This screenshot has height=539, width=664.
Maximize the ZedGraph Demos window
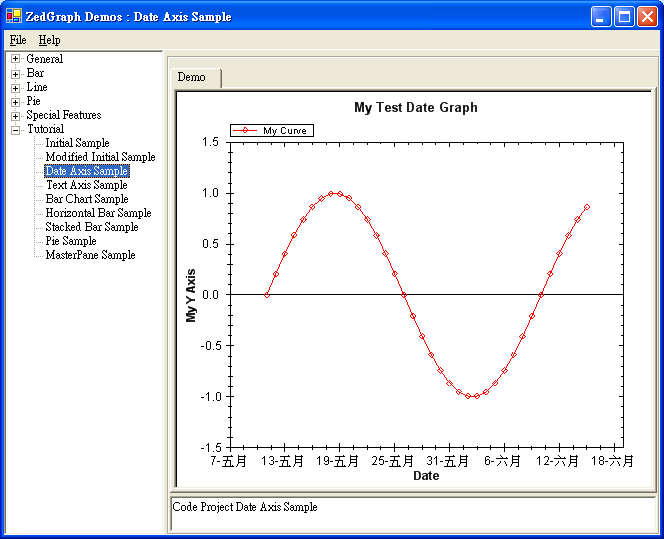tap(625, 17)
